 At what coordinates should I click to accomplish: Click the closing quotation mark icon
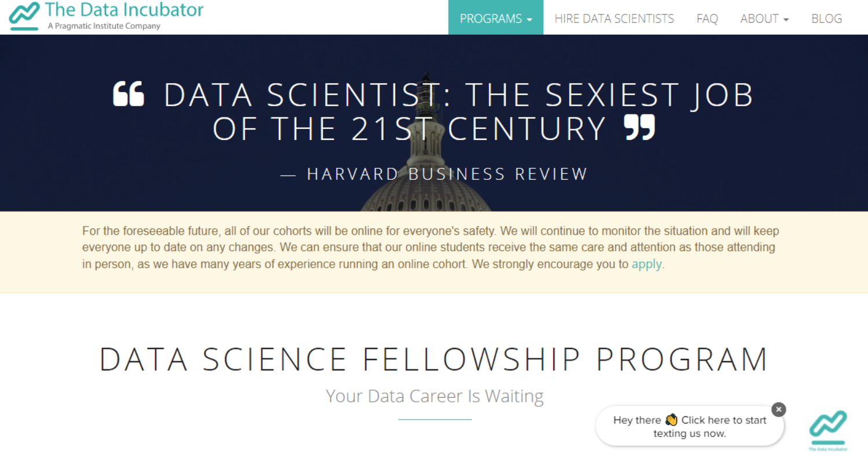click(x=639, y=127)
